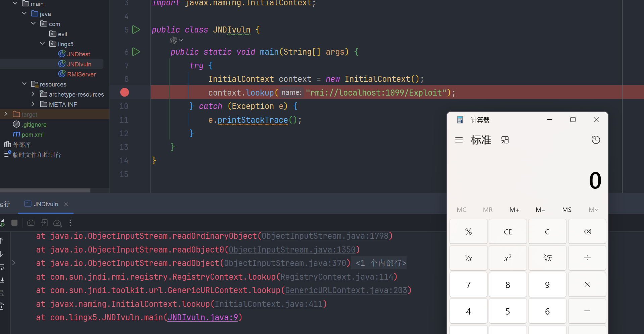Toggle soft wrap in the console

[x=2, y=267]
